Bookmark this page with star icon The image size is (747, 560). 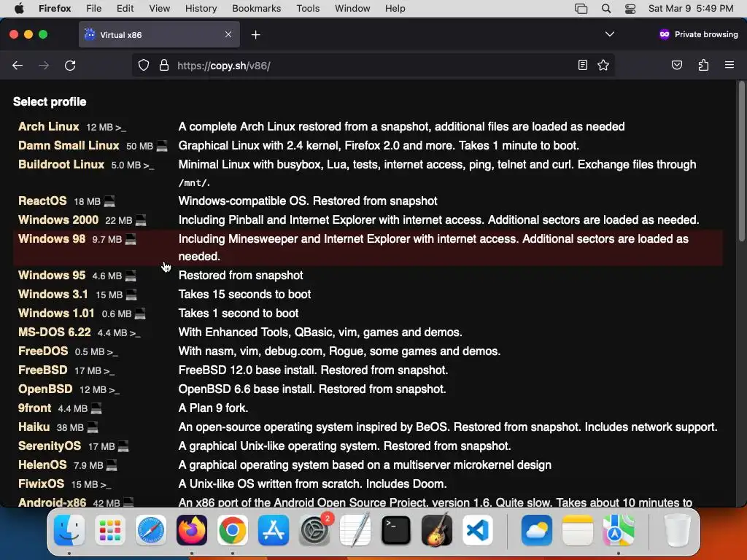click(x=603, y=65)
